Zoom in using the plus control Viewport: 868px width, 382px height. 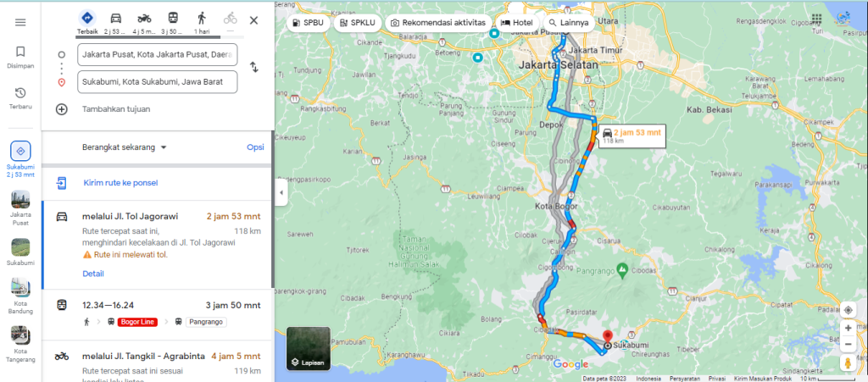click(848, 328)
